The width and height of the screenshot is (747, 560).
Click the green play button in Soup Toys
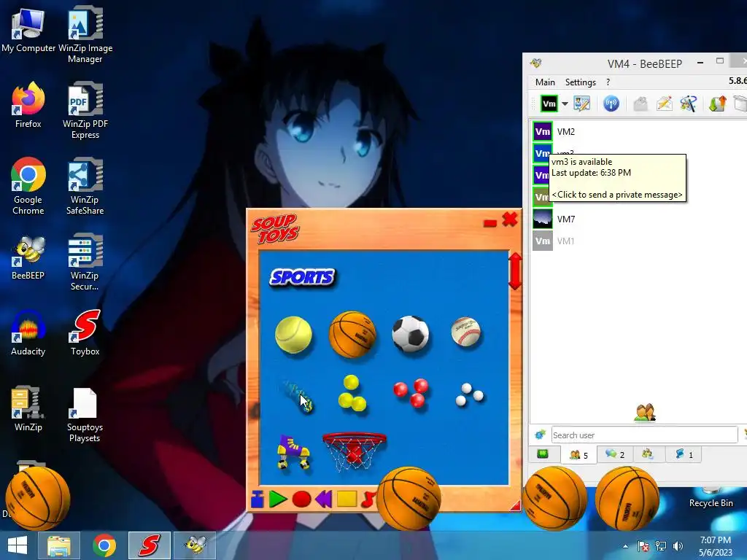pos(278,499)
